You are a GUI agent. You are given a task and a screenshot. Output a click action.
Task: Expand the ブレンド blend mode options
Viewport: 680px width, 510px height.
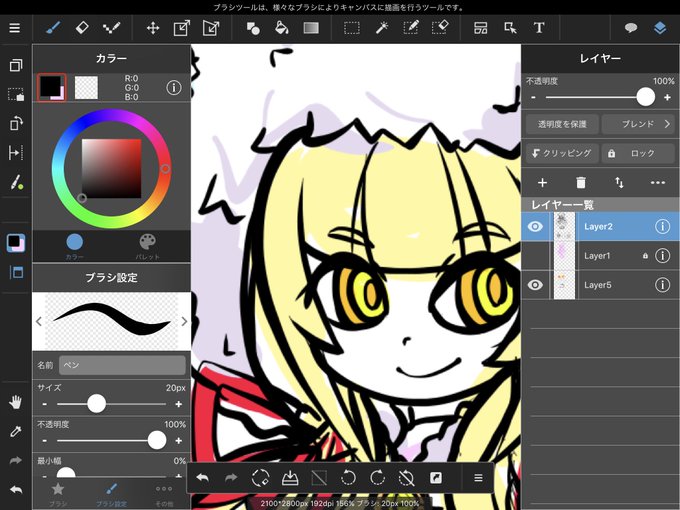tap(640, 124)
